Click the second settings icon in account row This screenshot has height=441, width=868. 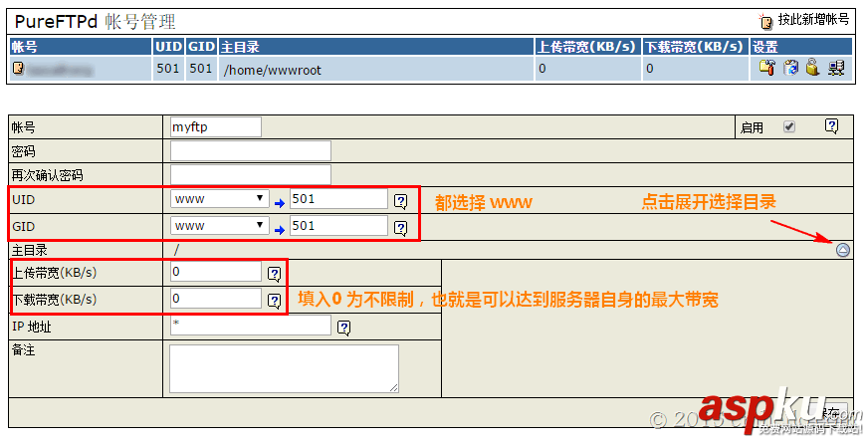click(x=791, y=68)
